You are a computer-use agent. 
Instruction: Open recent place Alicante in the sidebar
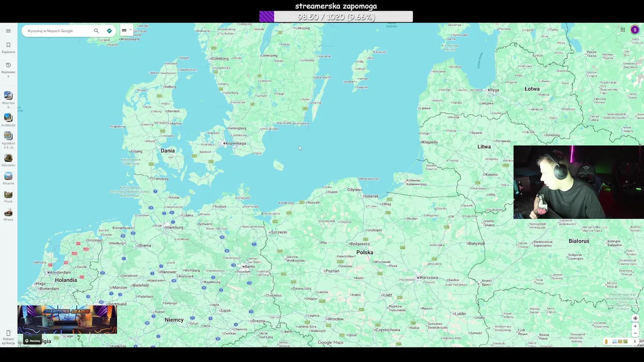[8, 179]
